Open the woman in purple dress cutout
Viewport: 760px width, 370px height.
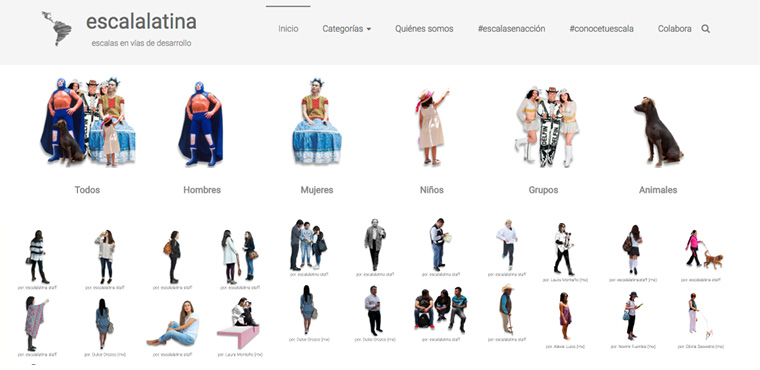click(565, 316)
